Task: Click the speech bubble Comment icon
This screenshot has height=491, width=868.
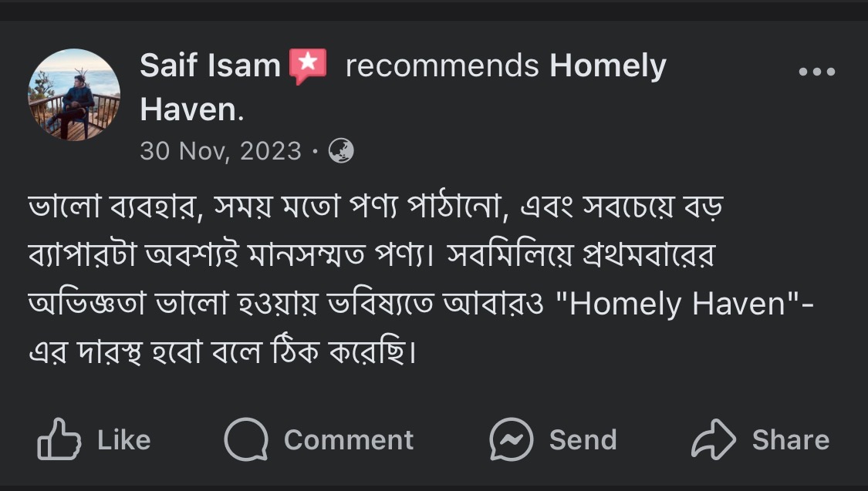Action: (x=246, y=439)
